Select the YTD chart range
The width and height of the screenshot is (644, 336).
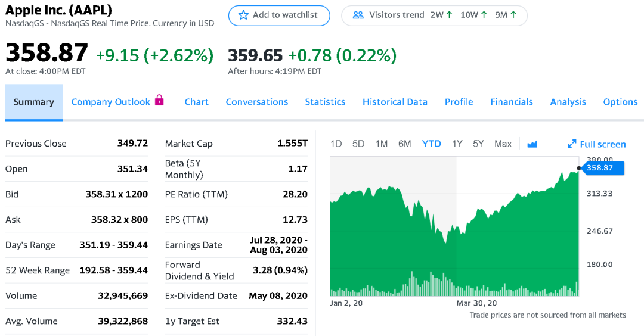point(432,144)
